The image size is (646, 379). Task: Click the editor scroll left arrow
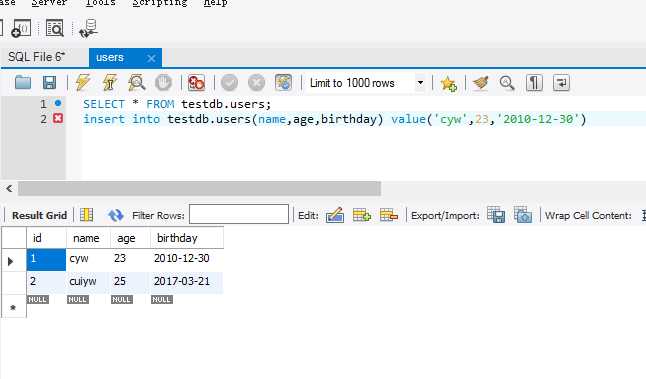click(9, 189)
